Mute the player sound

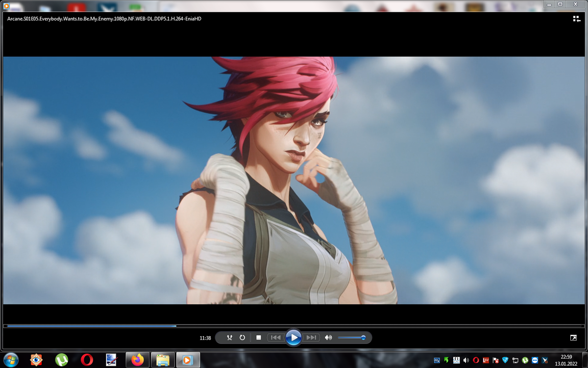328,338
